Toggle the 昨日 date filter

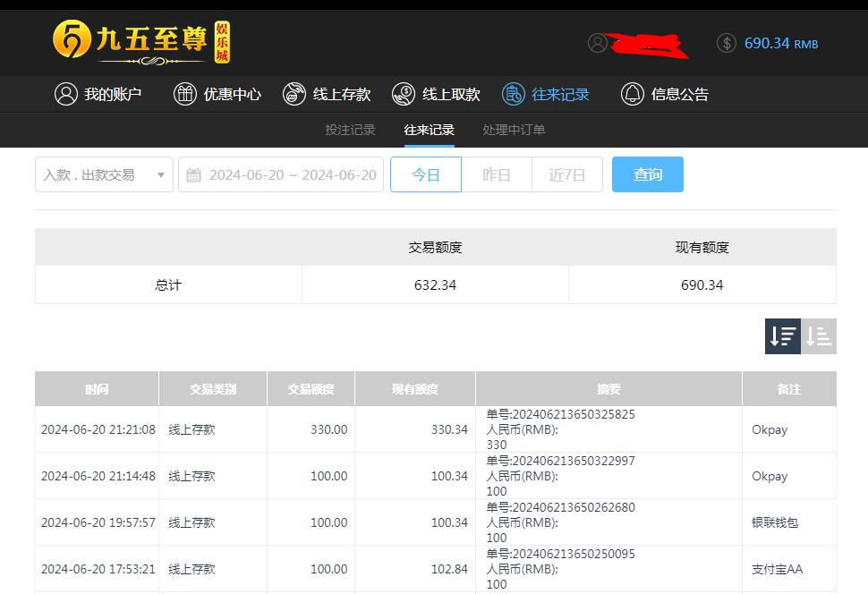coord(497,174)
